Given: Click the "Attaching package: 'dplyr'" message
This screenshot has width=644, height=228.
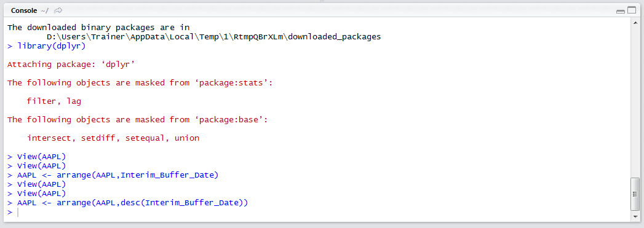Looking at the screenshot, I should click(x=71, y=65).
